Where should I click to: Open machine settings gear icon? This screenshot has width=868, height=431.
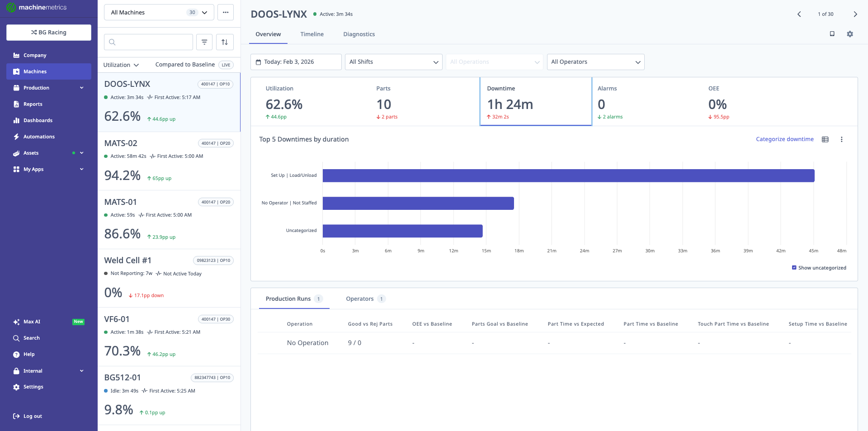(849, 34)
